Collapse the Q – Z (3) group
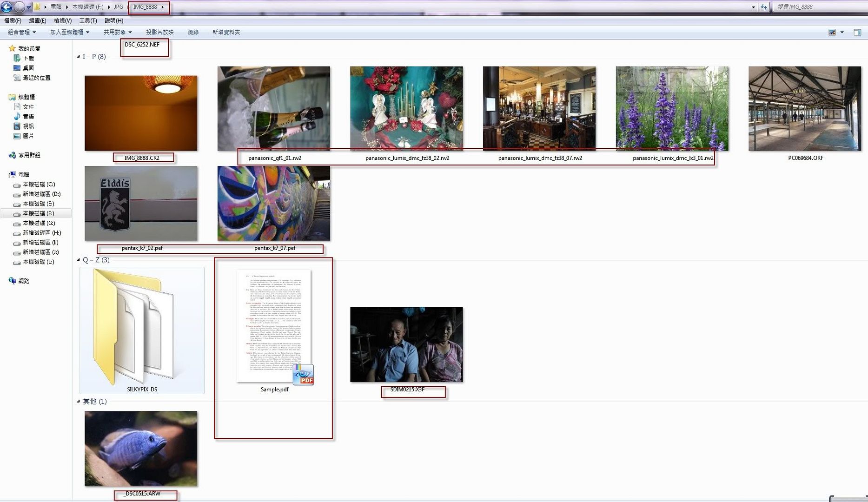 tap(79, 260)
